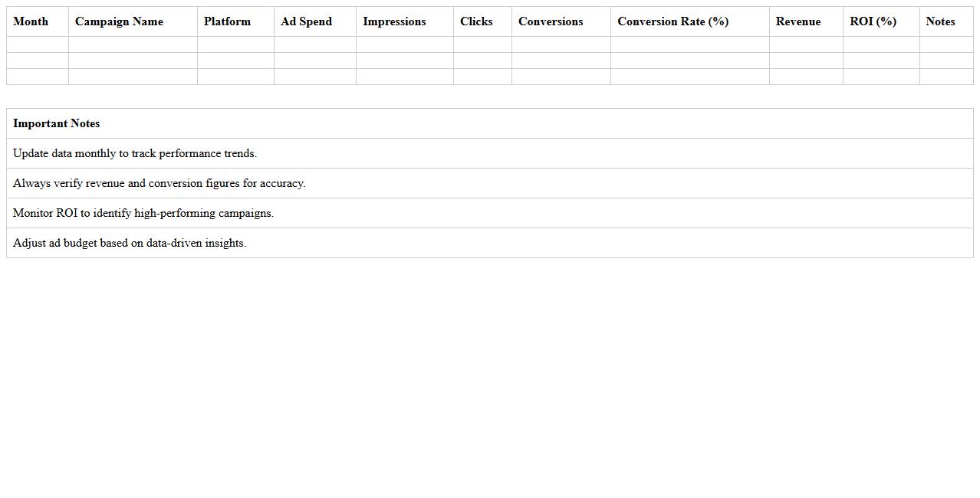Viewport: 980px width, 498px height.
Task: Select the ROI (%) header cell
Action: tap(873, 21)
